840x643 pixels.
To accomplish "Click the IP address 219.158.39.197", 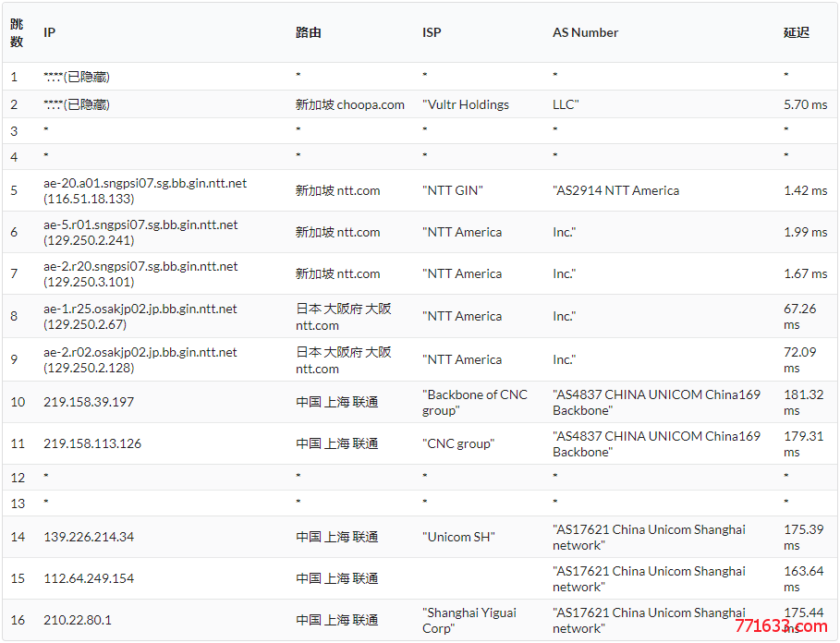I will pos(89,402).
